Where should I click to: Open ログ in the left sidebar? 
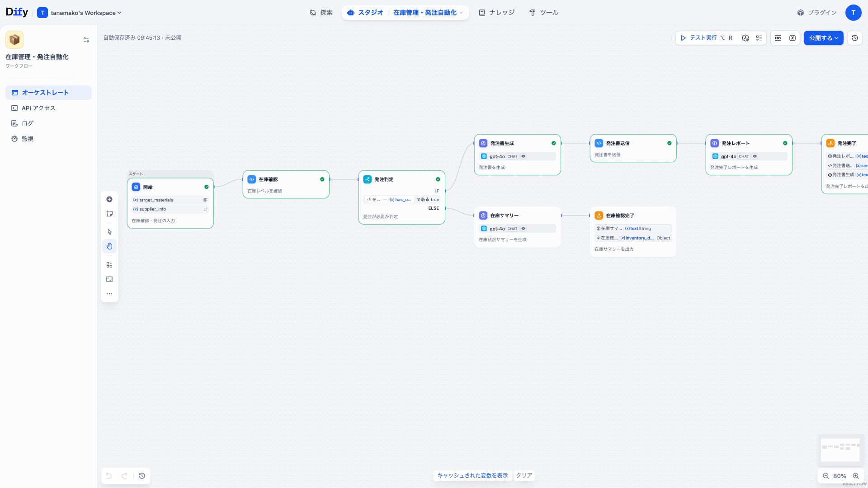[27, 123]
